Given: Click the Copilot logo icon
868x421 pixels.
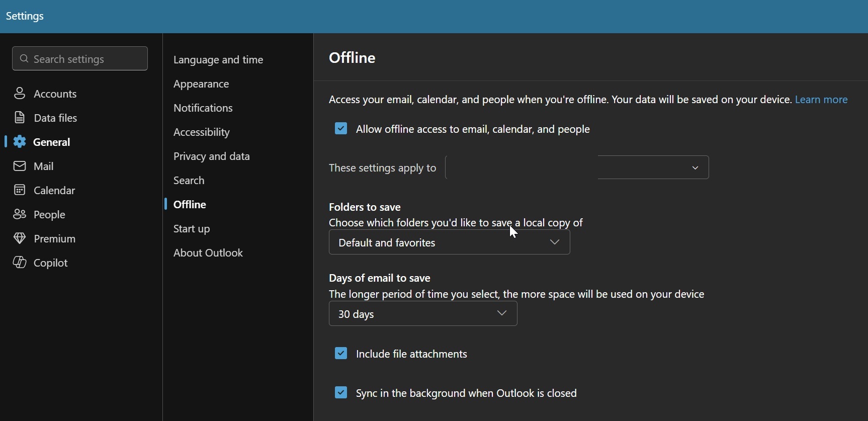Looking at the screenshot, I should point(20,263).
